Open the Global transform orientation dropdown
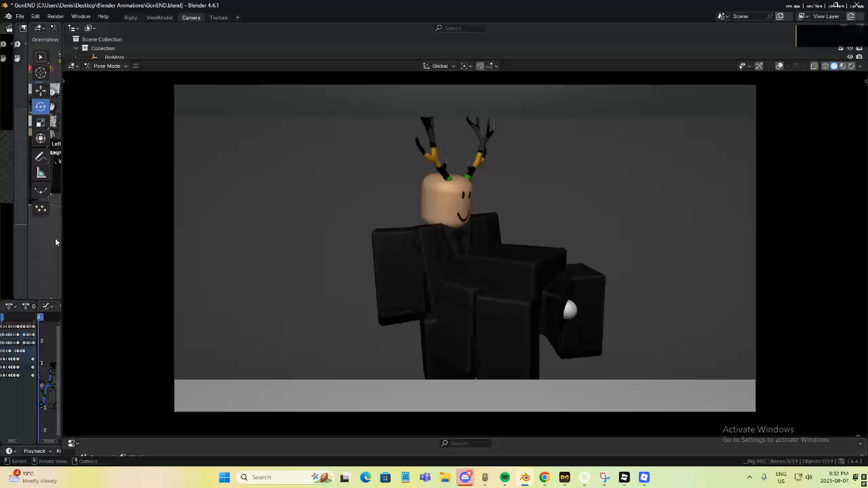The height and width of the screenshot is (488, 868). [x=439, y=66]
